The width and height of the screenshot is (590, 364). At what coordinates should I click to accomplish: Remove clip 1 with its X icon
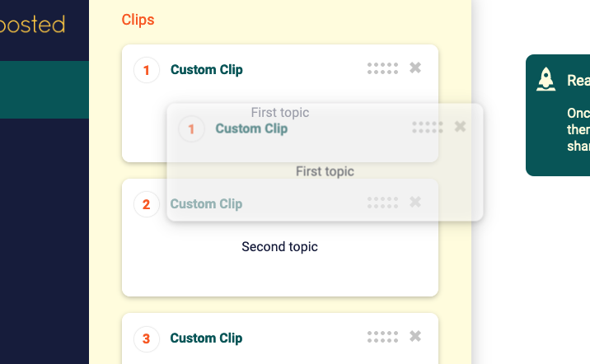tap(415, 68)
